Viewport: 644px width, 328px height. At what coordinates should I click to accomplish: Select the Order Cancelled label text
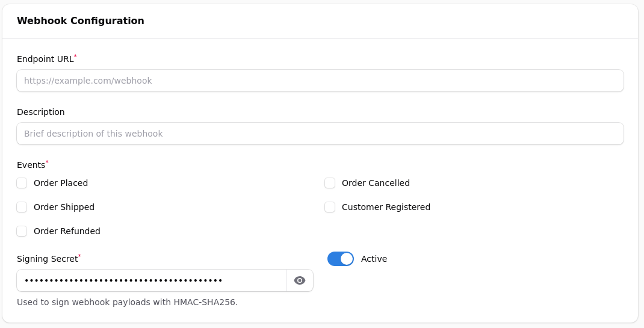point(376,183)
